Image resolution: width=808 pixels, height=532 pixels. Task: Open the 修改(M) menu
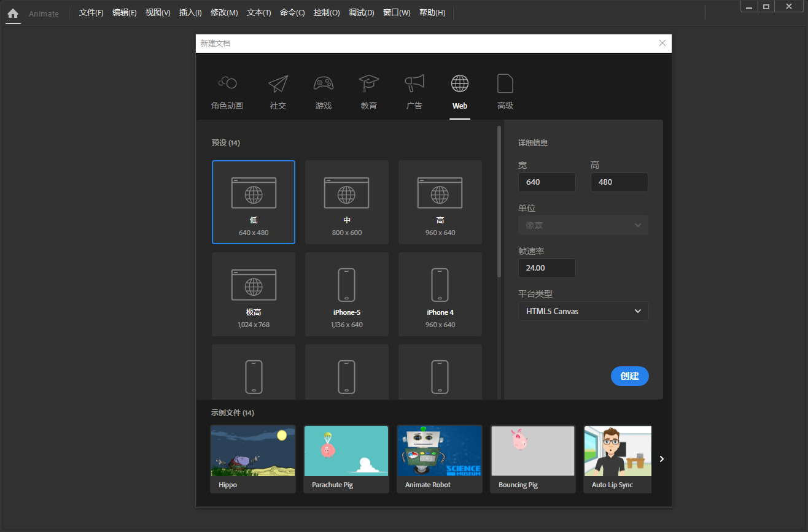(224, 13)
